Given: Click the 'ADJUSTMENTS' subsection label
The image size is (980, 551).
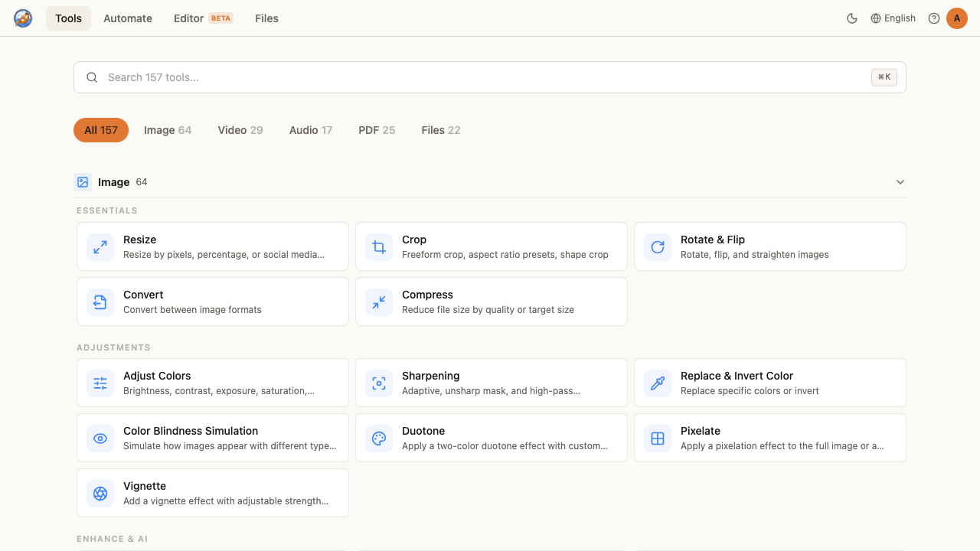Looking at the screenshot, I should pos(113,347).
